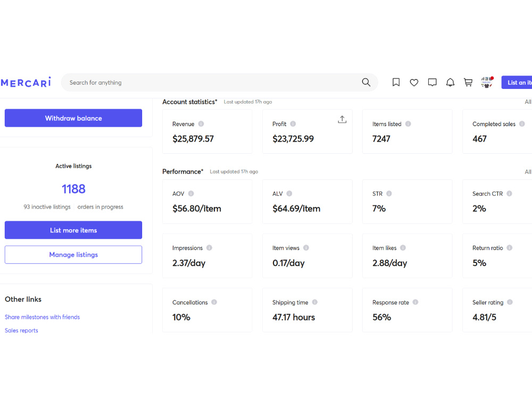Image resolution: width=532 pixels, height=399 pixels.
Task: Click the Response rate value 56%
Action: [381, 317]
